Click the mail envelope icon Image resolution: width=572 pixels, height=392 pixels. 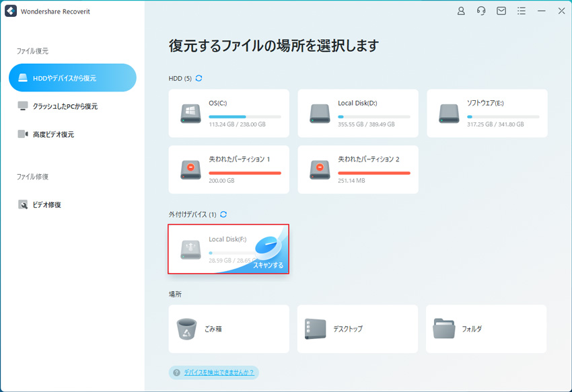pos(501,11)
